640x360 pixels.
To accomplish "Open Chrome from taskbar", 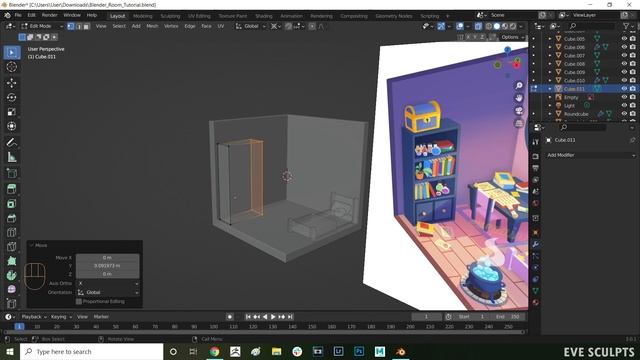I will (x=214, y=351).
